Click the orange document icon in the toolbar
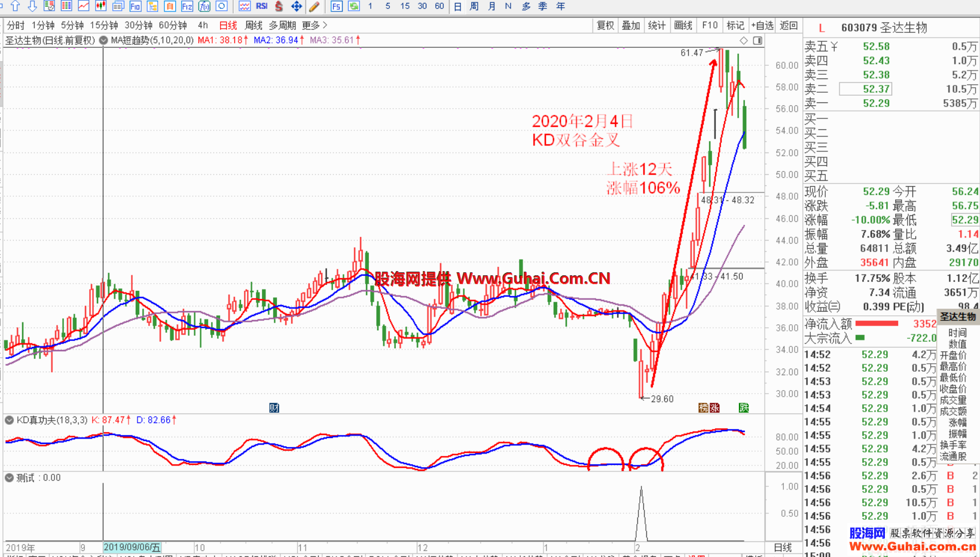The image size is (980, 557). pyautogui.click(x=170, y=6)
